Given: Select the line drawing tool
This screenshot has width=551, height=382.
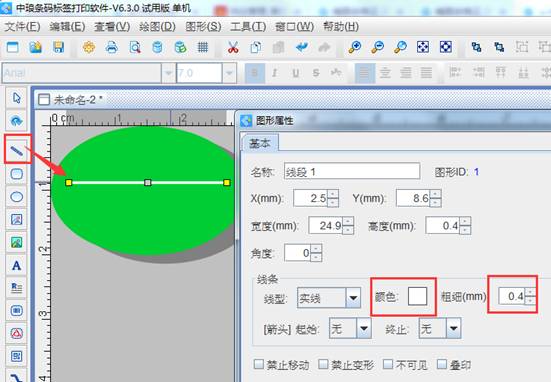Looking at the screenshot, I should click(17, 151).
